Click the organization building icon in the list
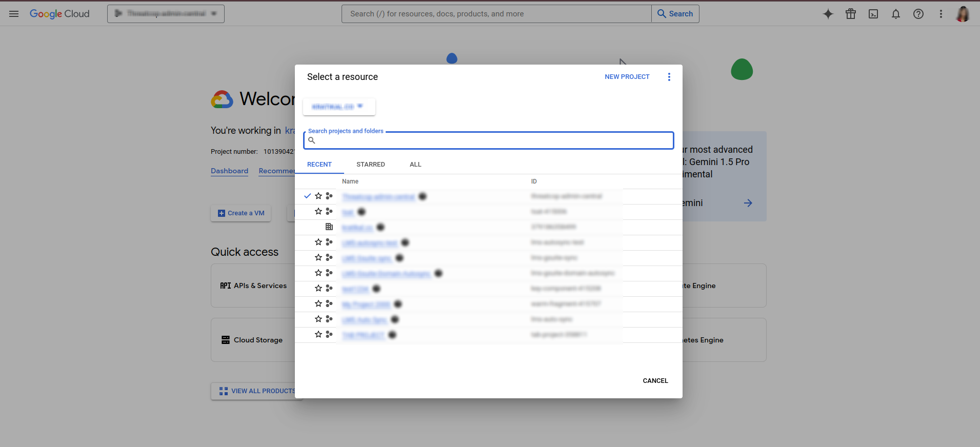 point(329,227)
